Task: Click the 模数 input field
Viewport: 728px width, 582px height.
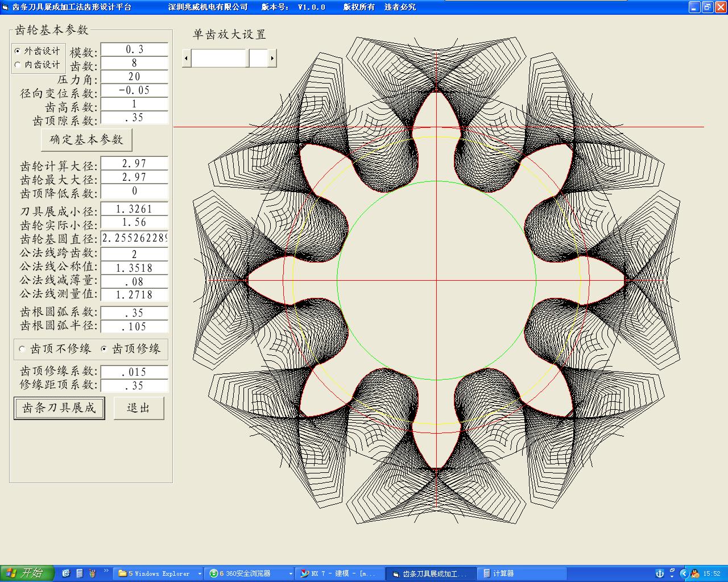Action: (x=134, y=49)
